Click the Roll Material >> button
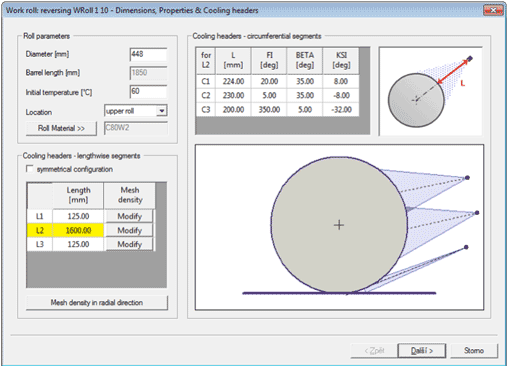Viewport: 508px width, 366px height. click(x=61, y=128)
